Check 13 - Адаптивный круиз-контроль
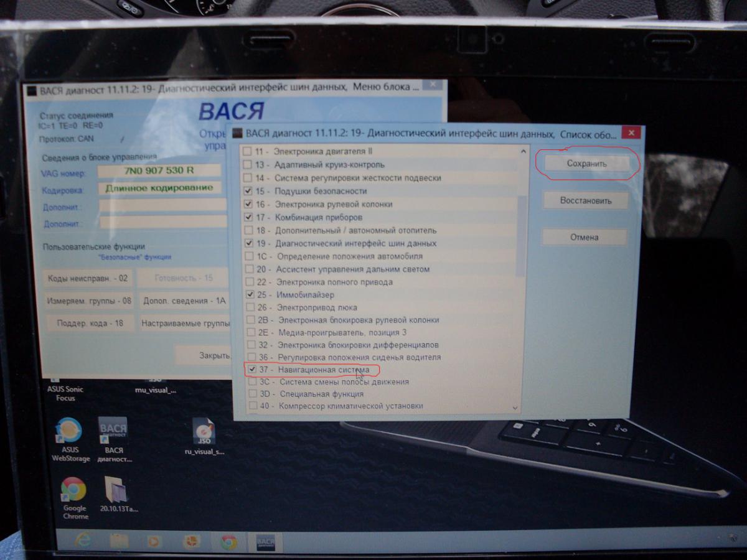The height and width of the screenshot is (560, 747). (x=248, y=165)
